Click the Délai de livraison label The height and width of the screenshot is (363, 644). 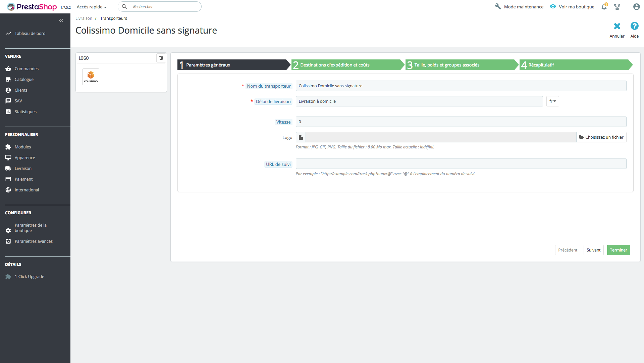point(273,102)
